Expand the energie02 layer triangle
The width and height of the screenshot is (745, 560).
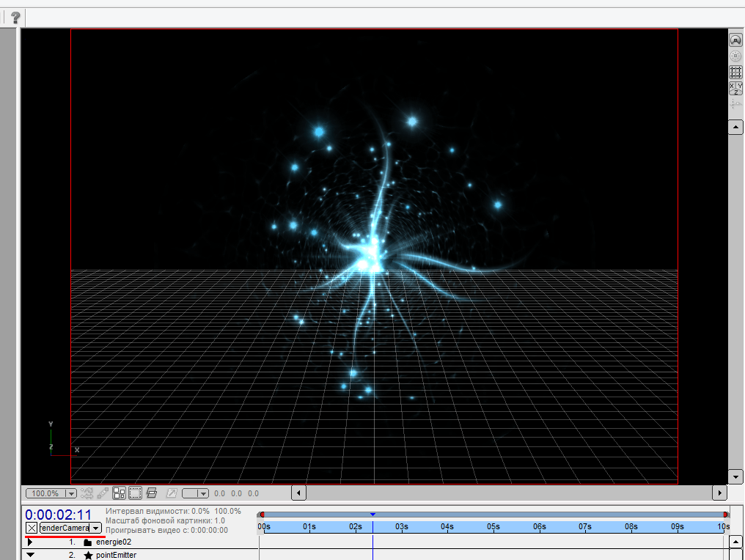30,542
